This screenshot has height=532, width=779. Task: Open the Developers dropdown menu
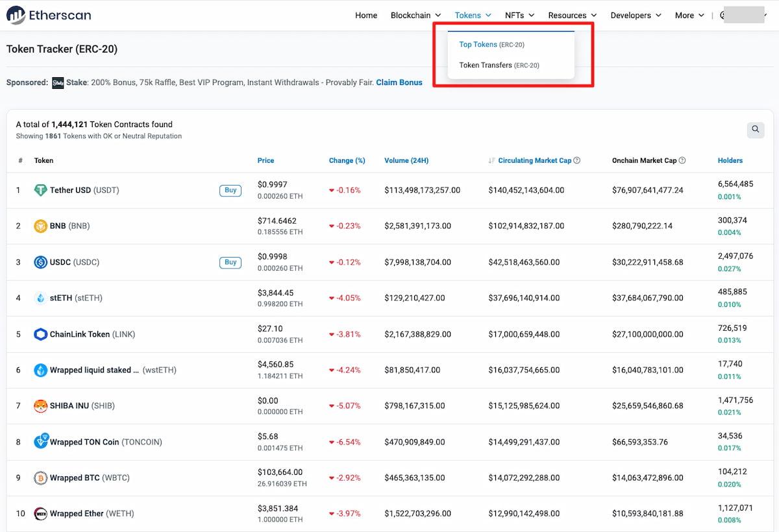pos(636,15)
